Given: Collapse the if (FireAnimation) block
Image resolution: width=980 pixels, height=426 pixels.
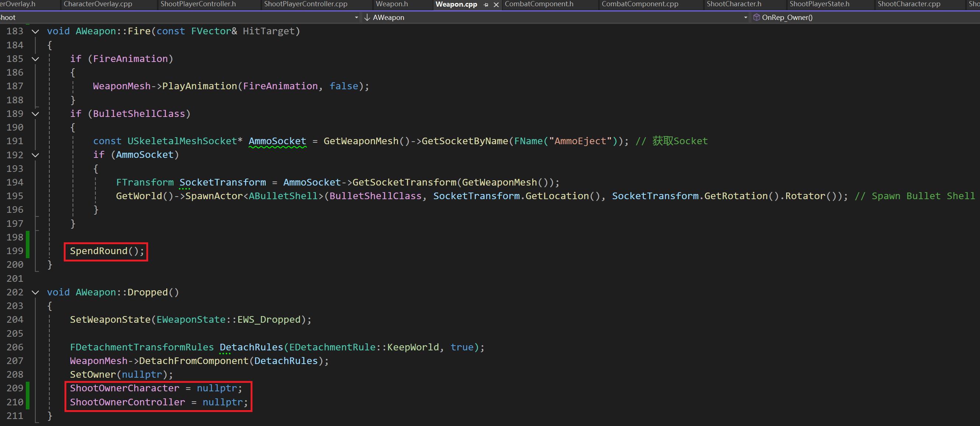Looking at the screenshot, I should (x=35, y=59).
